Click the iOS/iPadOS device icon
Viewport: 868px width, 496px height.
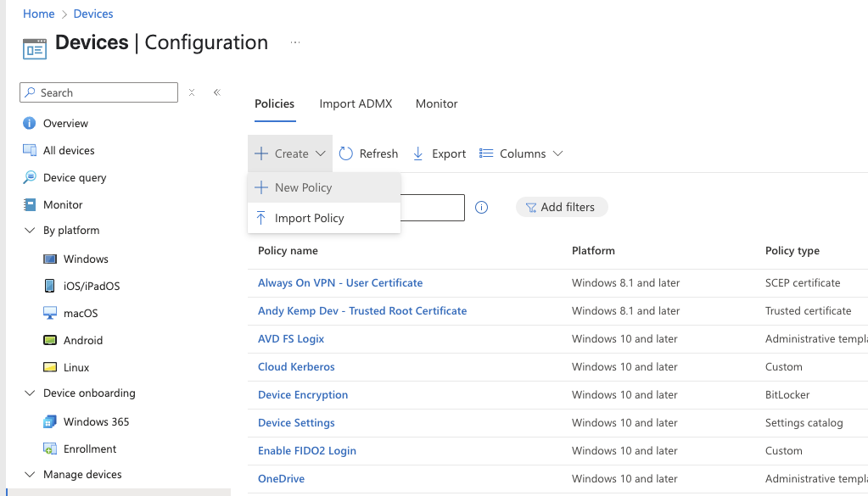(50, 286)
